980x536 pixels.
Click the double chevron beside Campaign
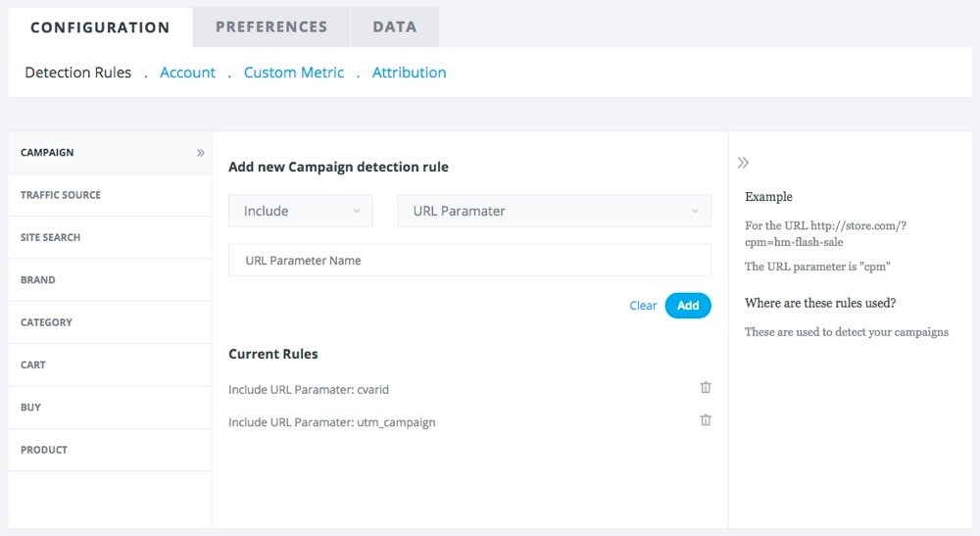201,153
